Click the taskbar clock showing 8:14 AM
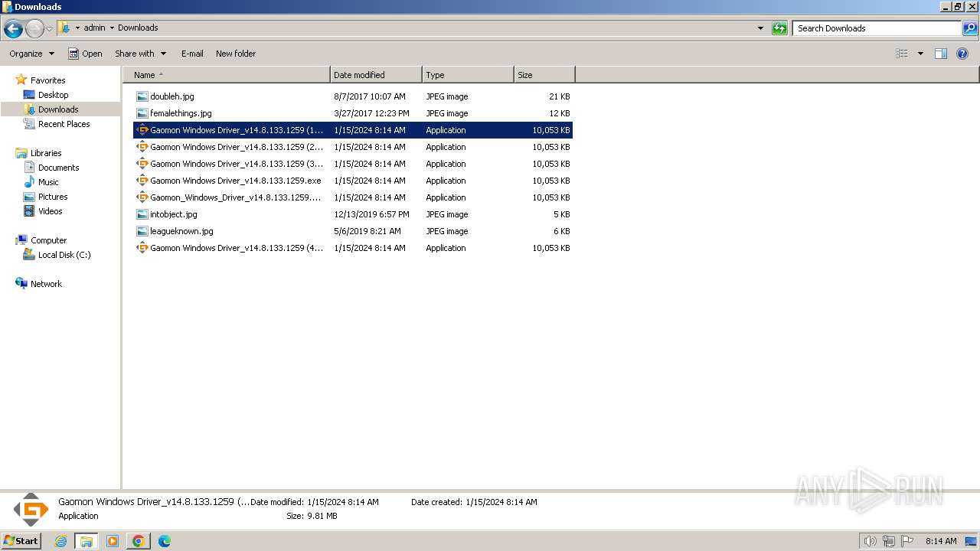This screenshot has height=551, width=980. pyautogui.click(x=941, y=541)
